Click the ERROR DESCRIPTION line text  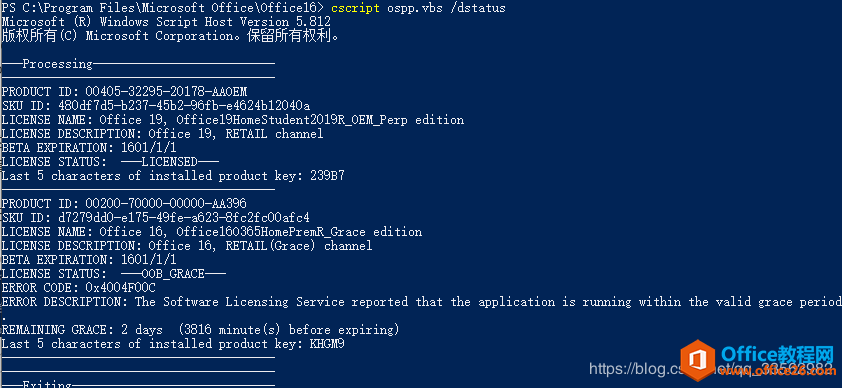422,302
